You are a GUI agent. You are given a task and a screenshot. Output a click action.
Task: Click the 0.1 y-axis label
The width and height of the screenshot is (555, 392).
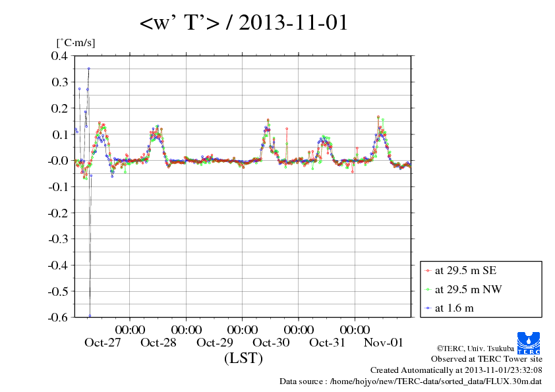point(59,134)
